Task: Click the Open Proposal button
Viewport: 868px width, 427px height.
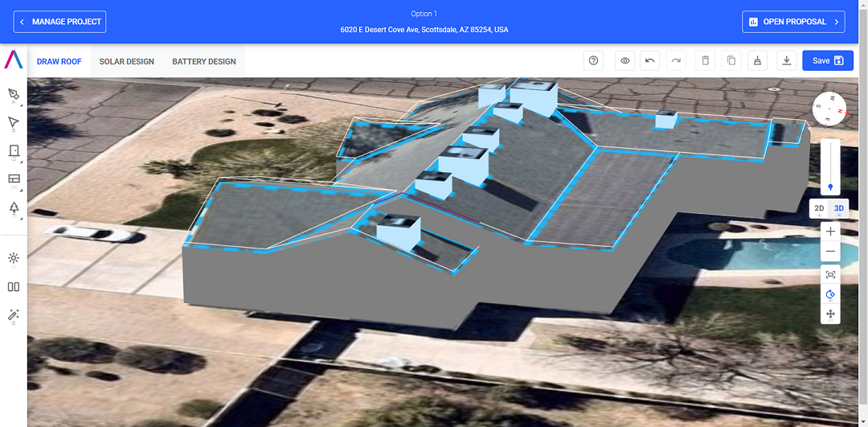Action: (793, 22)
